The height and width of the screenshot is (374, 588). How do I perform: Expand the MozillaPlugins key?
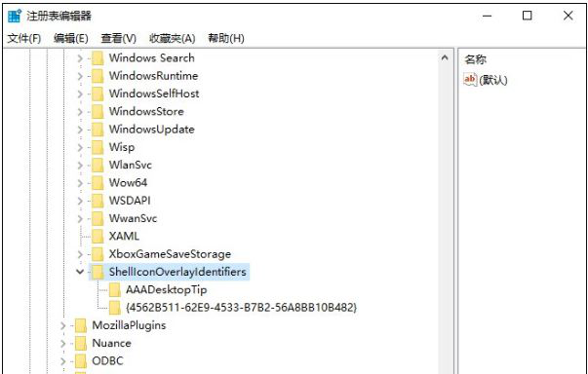pos(63,325)
